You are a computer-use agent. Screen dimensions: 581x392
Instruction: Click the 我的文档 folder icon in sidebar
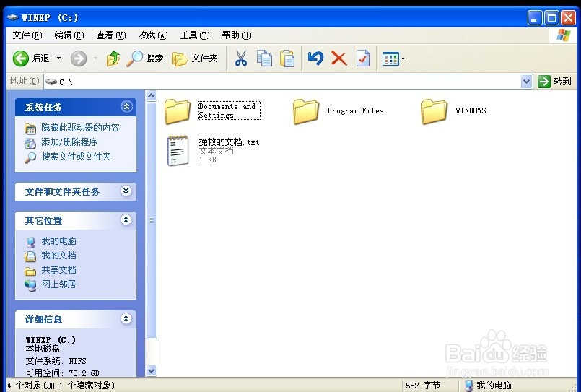pyautogui.click(x=30, y=256)
